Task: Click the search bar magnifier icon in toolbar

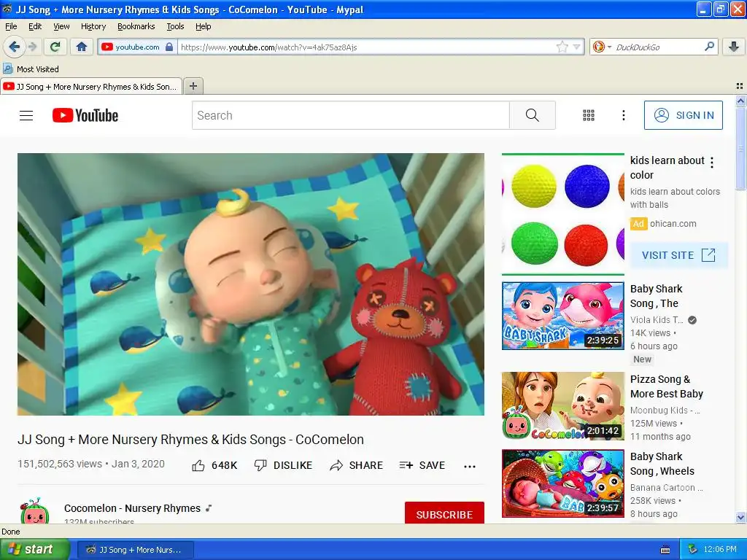Action: tap(709, 47)
